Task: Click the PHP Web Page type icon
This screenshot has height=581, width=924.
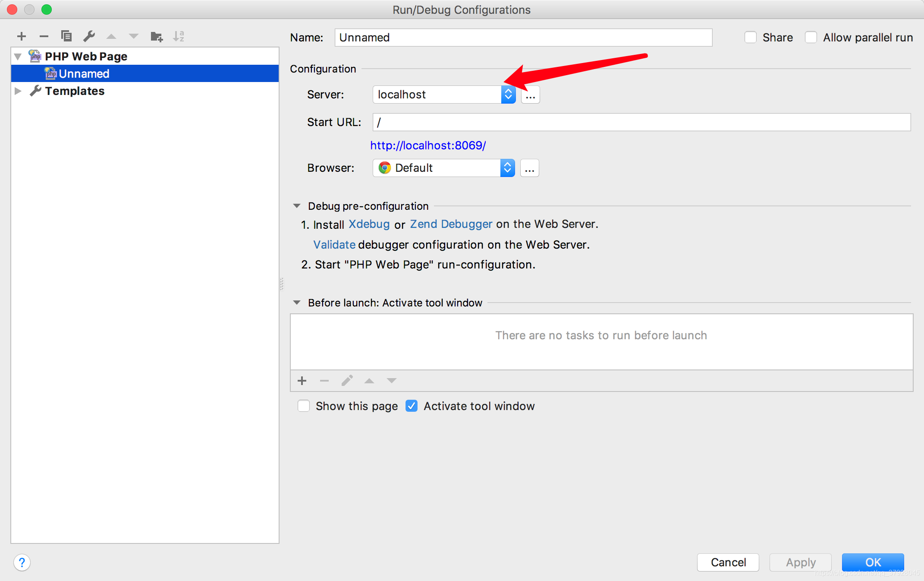Action: [x=35, y=56]
